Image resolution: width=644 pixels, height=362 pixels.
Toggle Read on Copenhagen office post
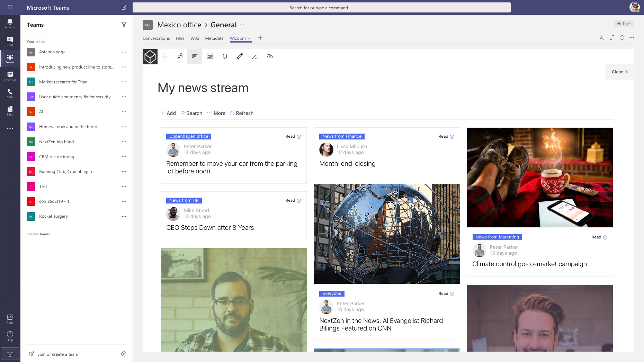[x=293, y=136]
